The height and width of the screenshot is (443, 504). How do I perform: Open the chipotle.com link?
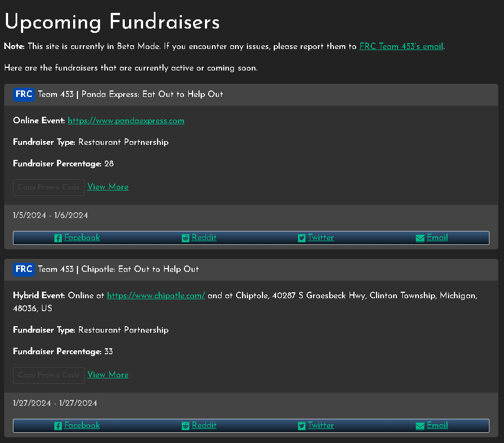(x=156, y=296)
